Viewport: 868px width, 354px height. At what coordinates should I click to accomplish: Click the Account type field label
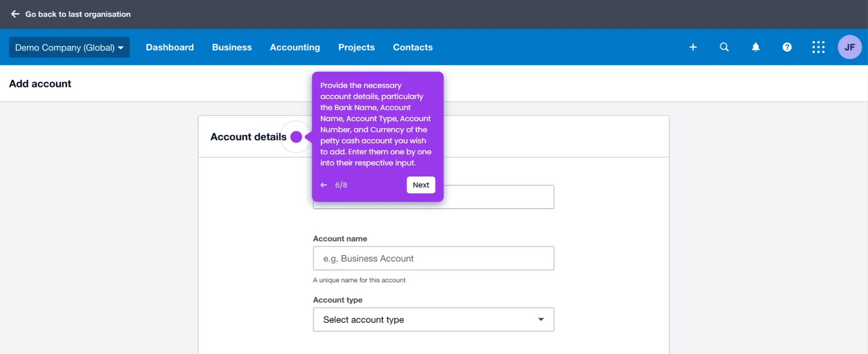[338, 300]
